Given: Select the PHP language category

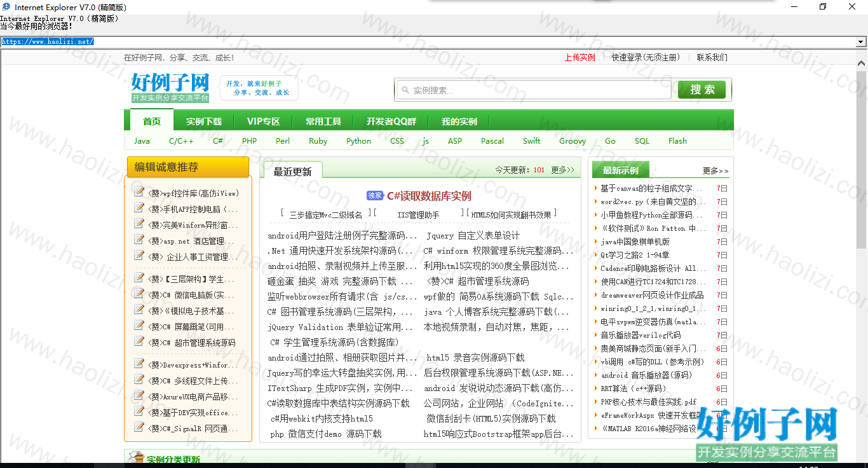Looking at the screenshot, I should (x=250, y=141).
